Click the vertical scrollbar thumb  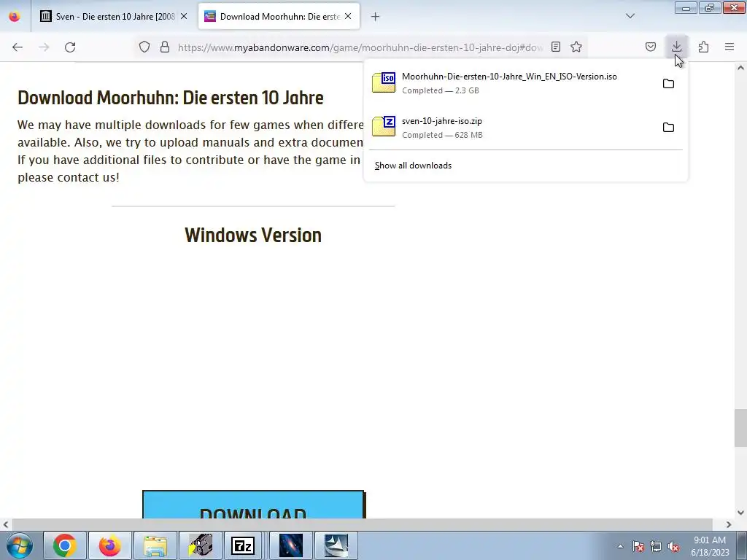pyautogui.click(x=740, y=427)
